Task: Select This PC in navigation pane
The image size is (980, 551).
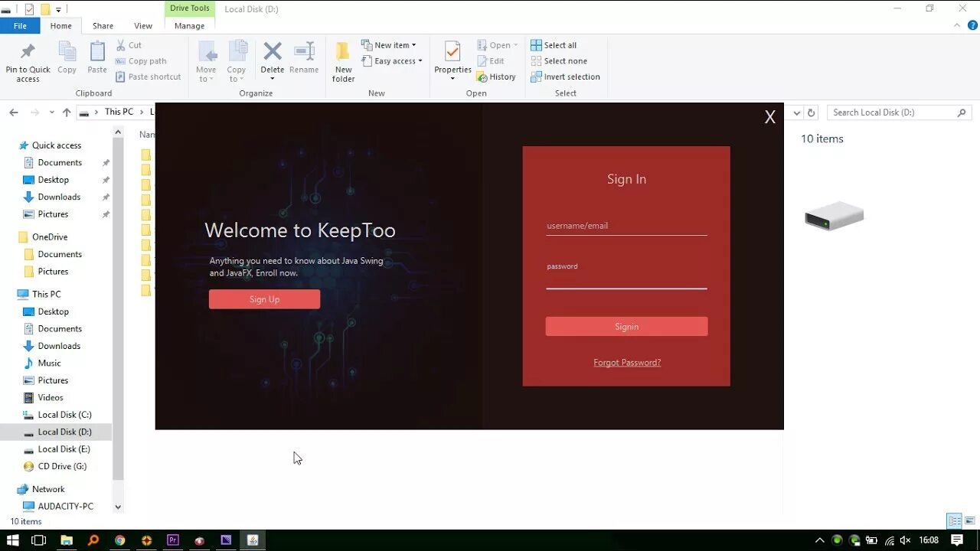Action: [x=46, y=294]
